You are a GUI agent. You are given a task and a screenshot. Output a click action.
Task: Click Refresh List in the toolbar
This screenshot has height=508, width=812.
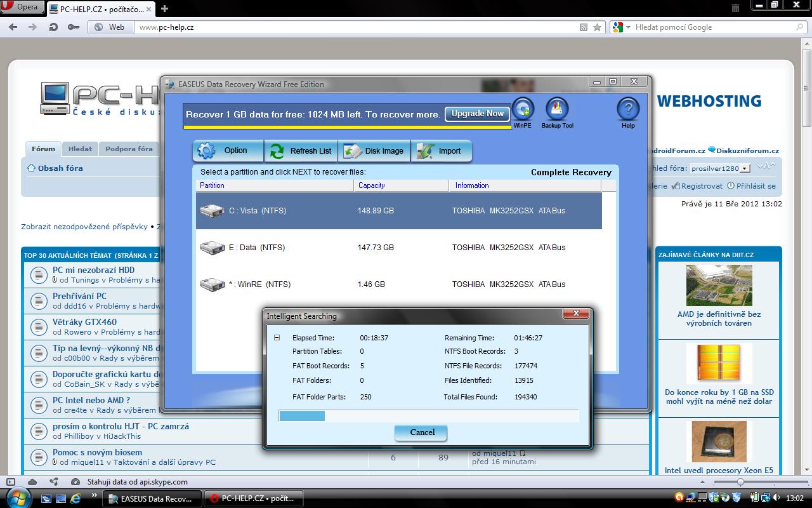(301, 151)
